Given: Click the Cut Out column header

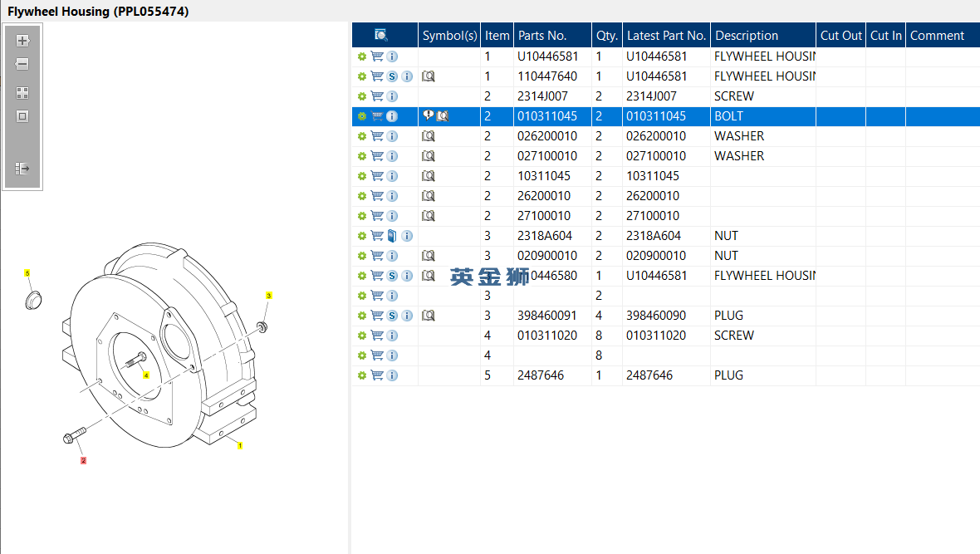Looking at the screenshot, I should click(x=840, y=35).
